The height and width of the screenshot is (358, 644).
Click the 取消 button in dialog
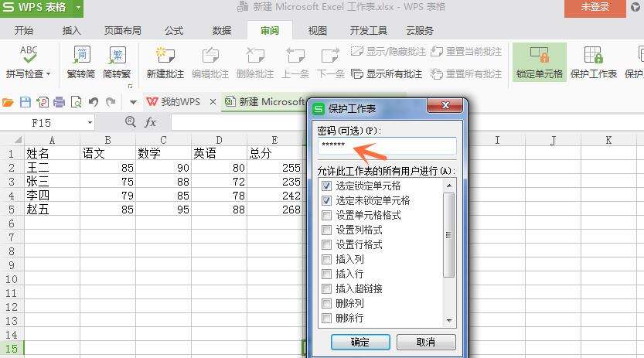(x=426, y=342)
